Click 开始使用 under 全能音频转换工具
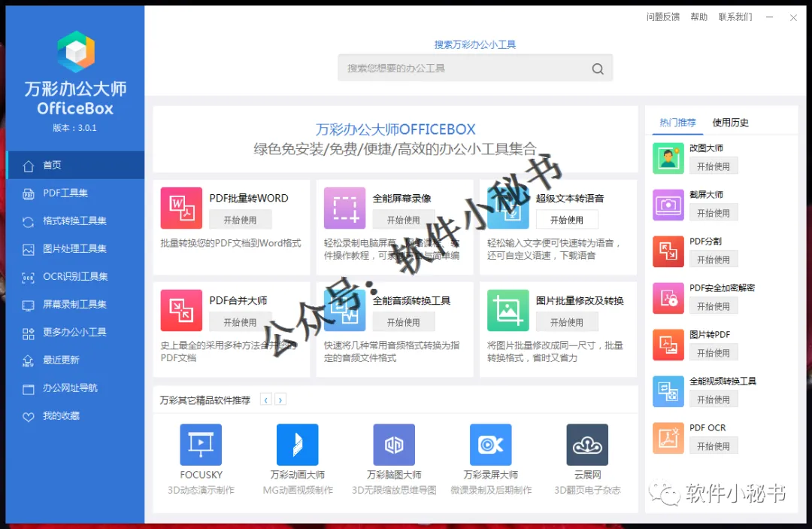Image resolution: width=812 pixels, height=529 pixels. 404,322
